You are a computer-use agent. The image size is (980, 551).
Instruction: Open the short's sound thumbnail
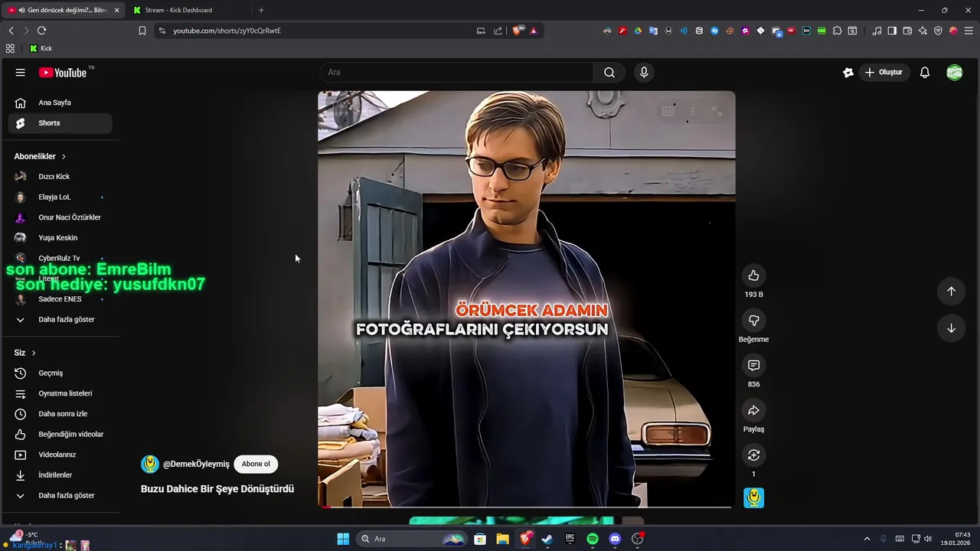(753, 498)
